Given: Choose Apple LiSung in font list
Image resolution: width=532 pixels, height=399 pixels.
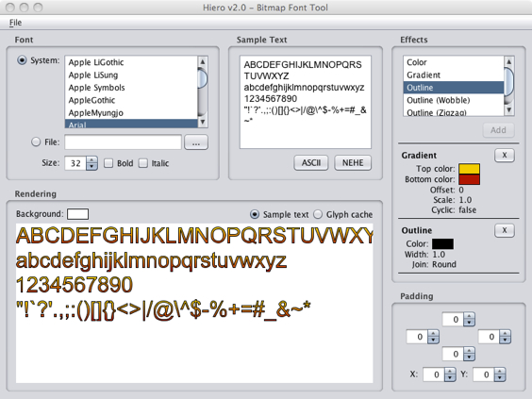Looking at the screenshot, I should (130, 75).
